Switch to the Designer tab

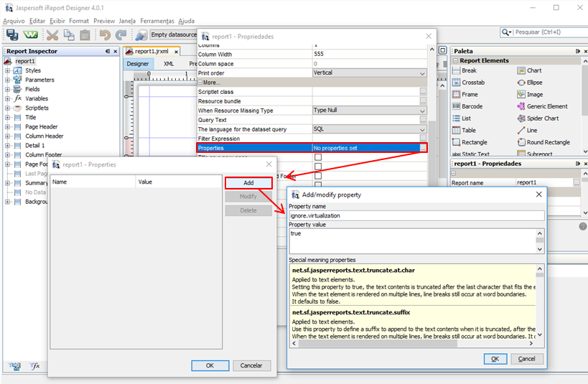(x=138, y=64)
